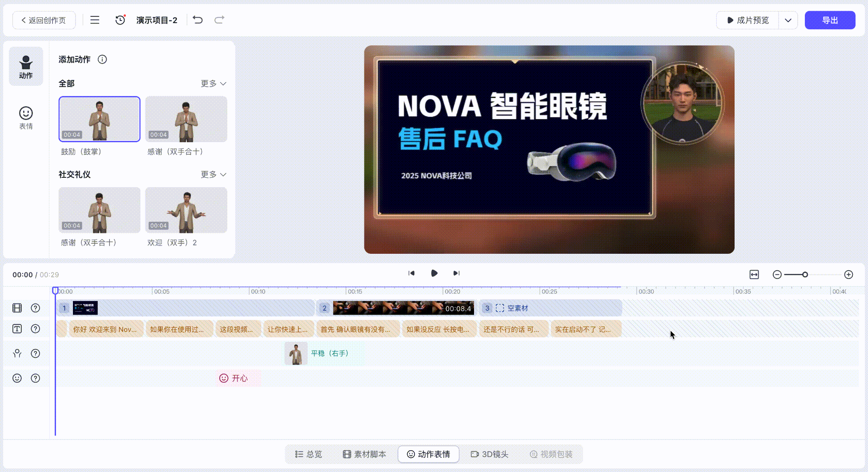This screenshot has width=868, height=472.
Task: Open help for the text track
Action: (36, 329)
